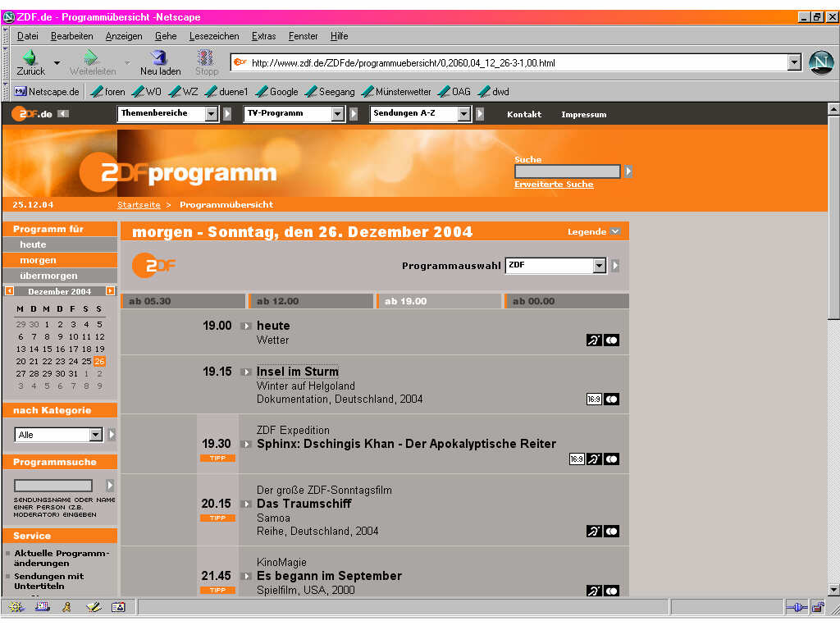The width and height of the screenshot is (840, 630).
Task: Reload the page with Neu laden
Action: [160, 62]
